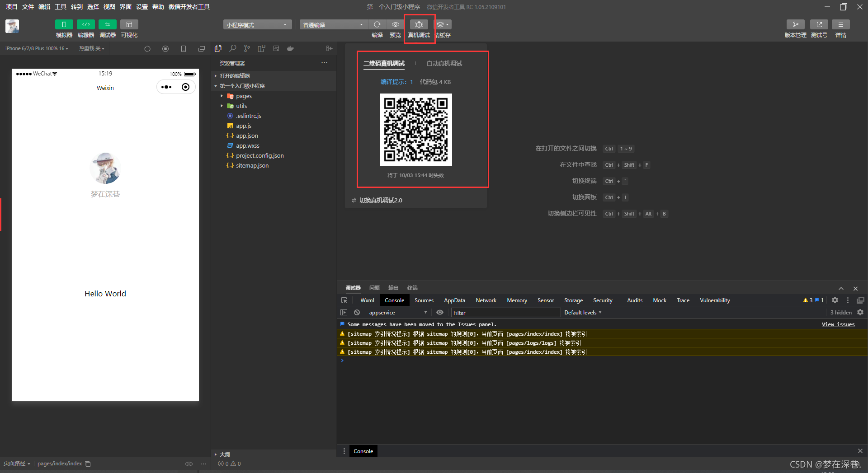Open the iPhone 6/7/8 Plus device dropdown
868x473 pixels.
(37, 48)
